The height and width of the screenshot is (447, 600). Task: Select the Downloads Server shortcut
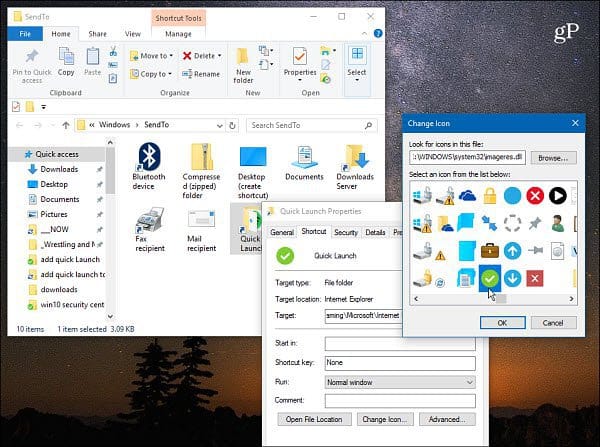355,167
